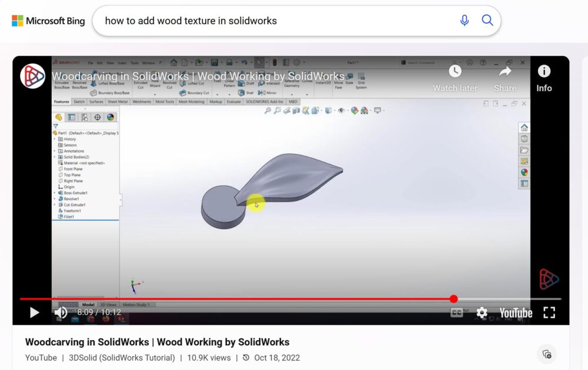Show video Info panel
Screen dimensions: 588x370
[x=544, y=78]
